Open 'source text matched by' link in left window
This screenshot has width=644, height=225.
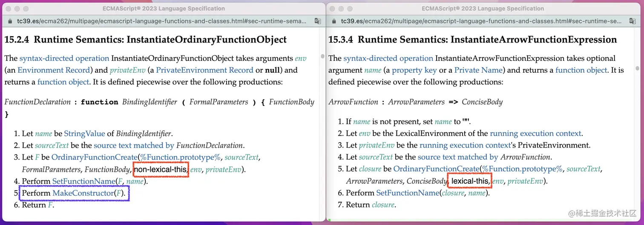[134, 145]
